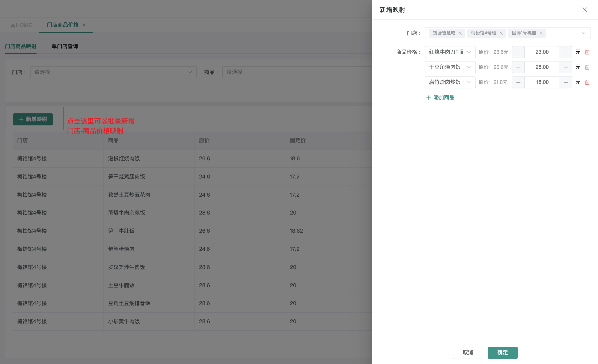The width and height of the screenshot is (598, 364).
Task: Close the 门店商品价格 tab
Action: point(84,25)
